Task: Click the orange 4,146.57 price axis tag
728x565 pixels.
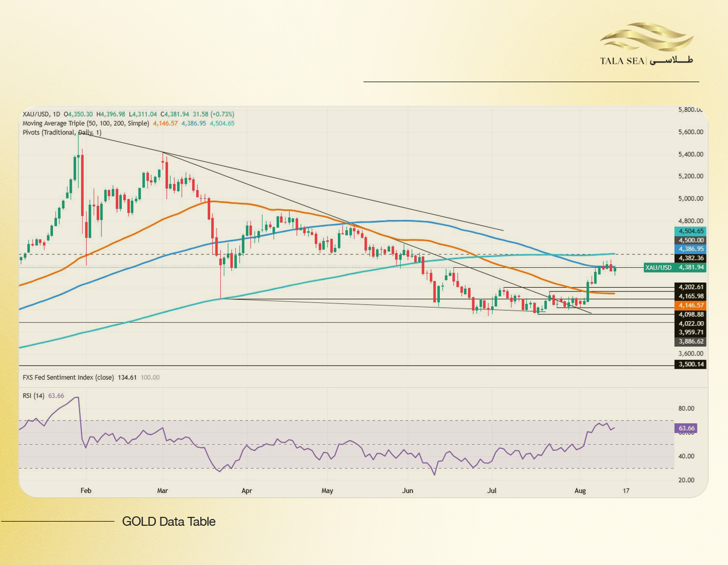Action: (690, 305)
